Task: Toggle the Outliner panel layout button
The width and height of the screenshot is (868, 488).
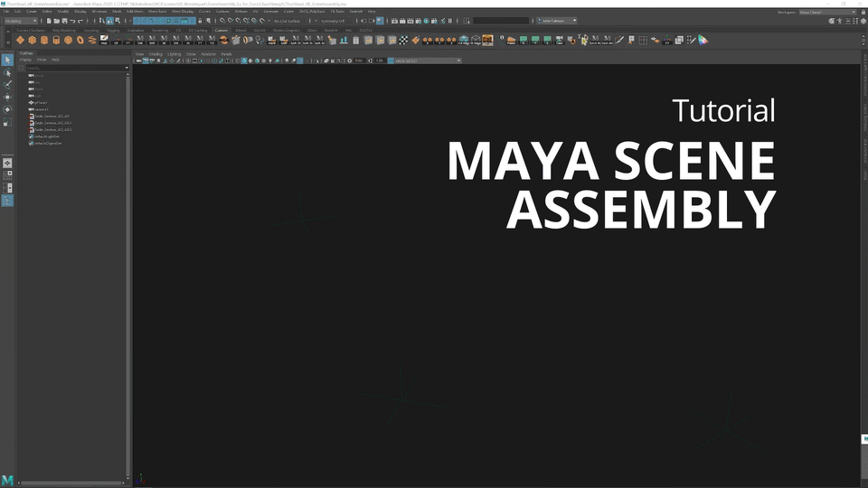Action: (x=7, y=201)
